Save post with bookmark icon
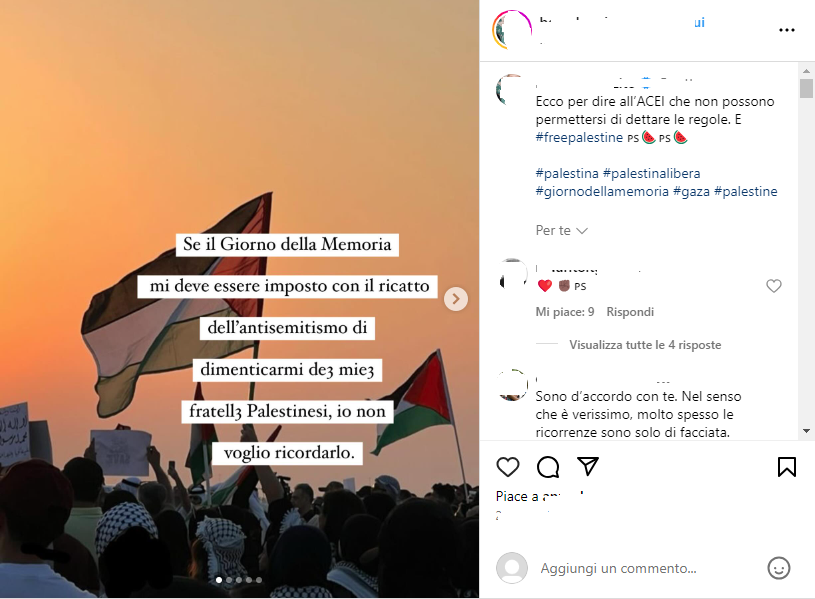815x599 pixels. 786,467
